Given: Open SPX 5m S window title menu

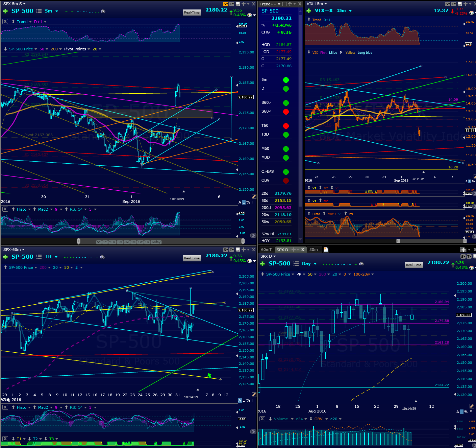Looking at the screenshot, I should [15, 4].
